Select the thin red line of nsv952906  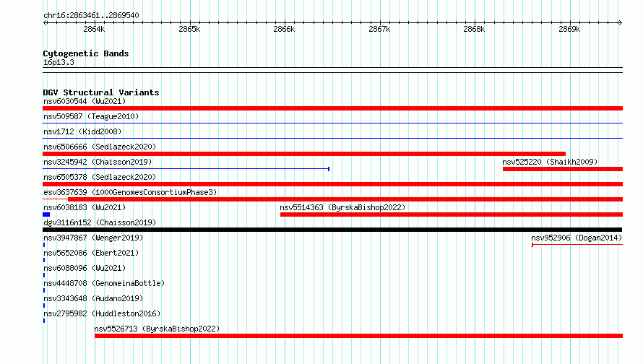[x=577, y=245]
